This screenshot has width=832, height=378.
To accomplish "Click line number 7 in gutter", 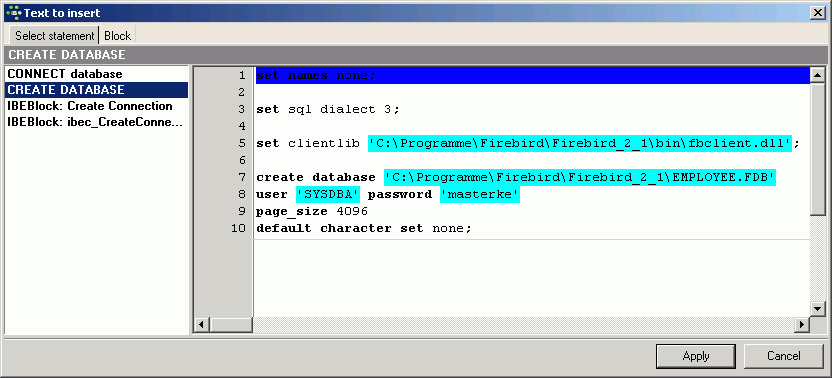I will [242, 177].
